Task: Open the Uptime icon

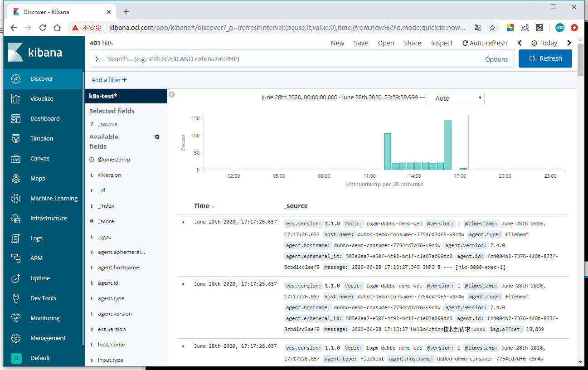Action: (x=16, y=278)
